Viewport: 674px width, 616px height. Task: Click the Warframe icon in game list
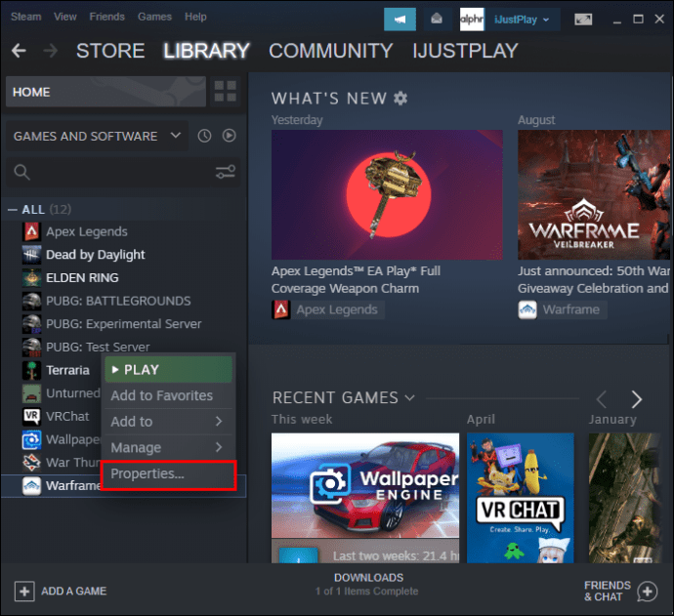31,485
